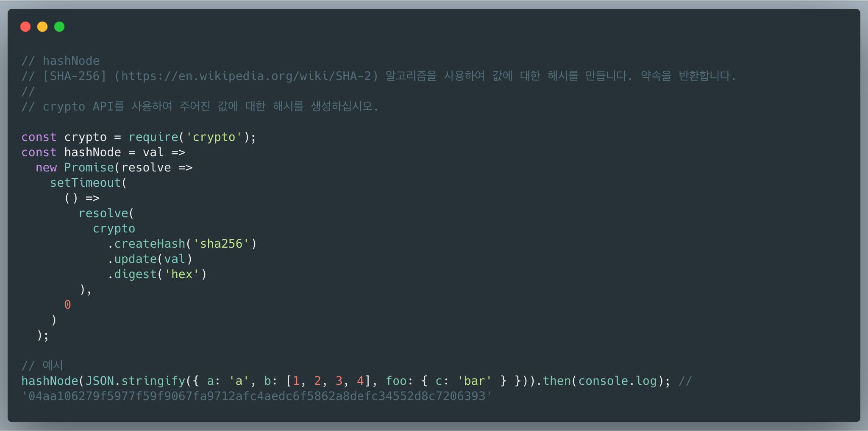The width and height of the screenshot is (868, 431).
Task: Click the 'val =>' arrow parameter
Action: [x=164, y=152]
